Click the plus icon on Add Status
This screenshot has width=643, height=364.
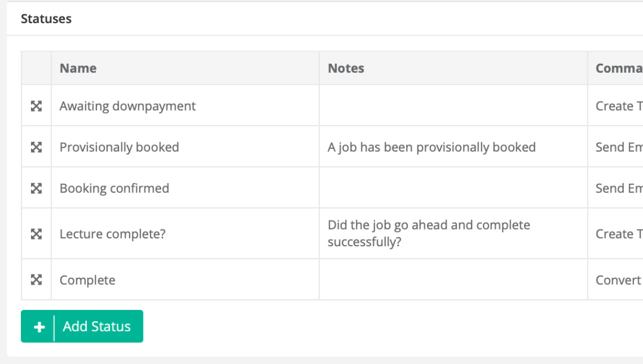39,327
